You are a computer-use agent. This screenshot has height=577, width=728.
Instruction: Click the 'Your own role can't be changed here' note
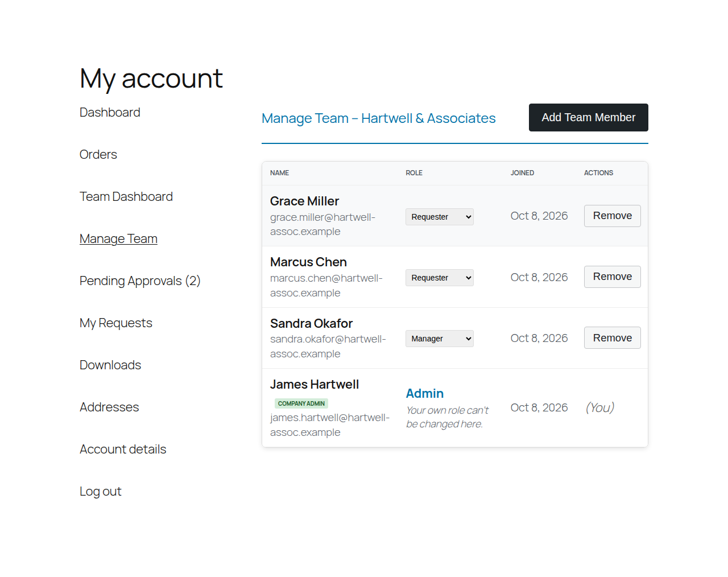tap(447, 417)
